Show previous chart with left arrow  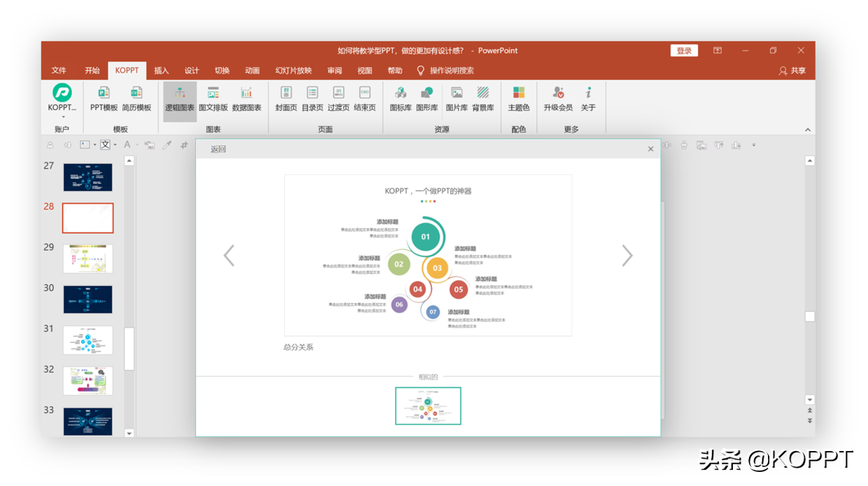point(229,256)
